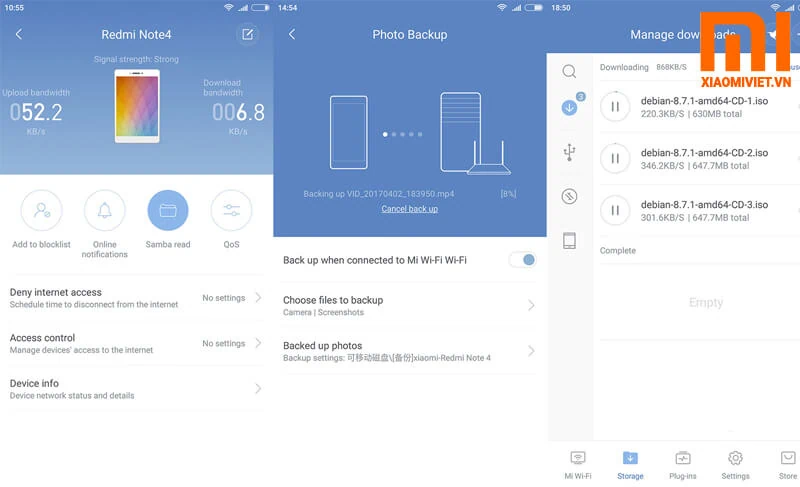
Task: Switch to the Plug-ins tab
Action: (x=683, y=465)
